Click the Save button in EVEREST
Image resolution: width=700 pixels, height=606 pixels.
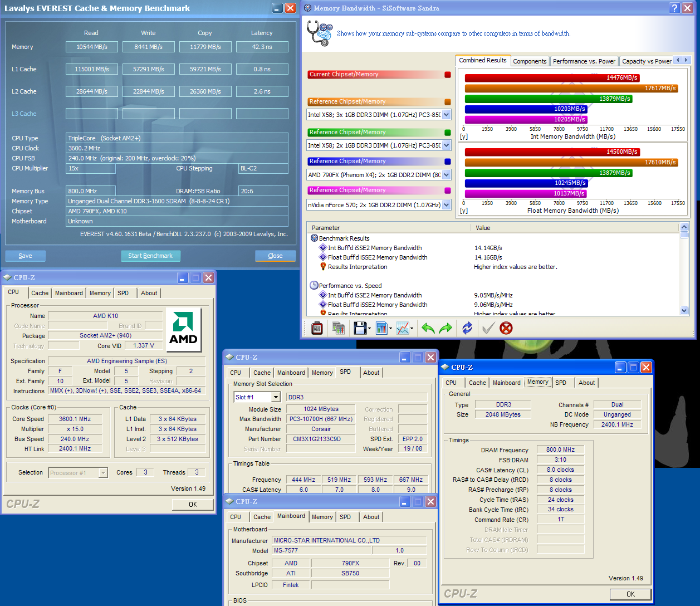tap(25, 256)
